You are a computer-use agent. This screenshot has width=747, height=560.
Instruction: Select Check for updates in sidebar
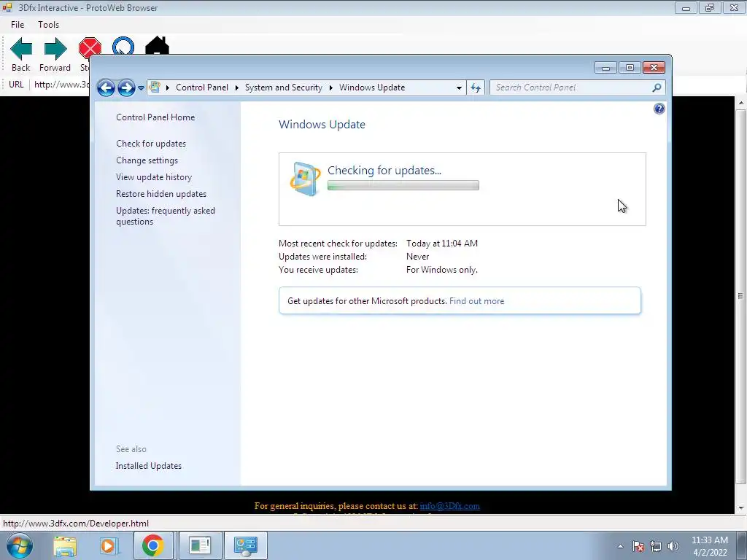tap(151, 144)
